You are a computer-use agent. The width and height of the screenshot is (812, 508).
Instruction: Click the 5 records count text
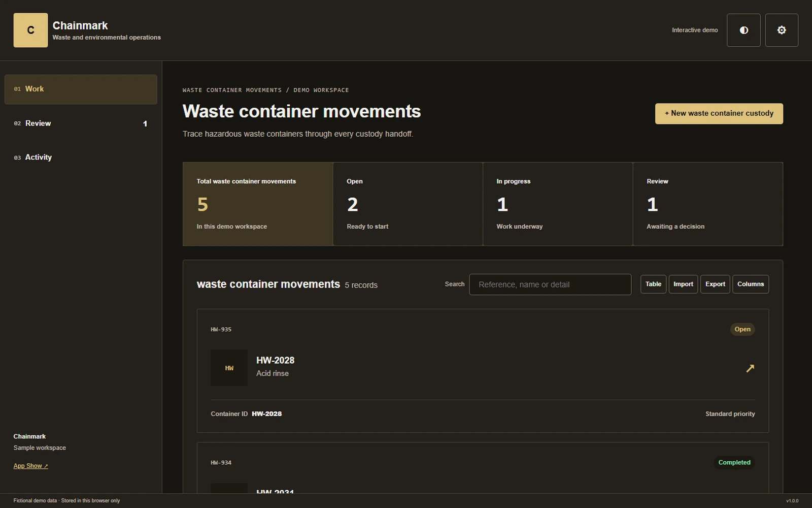coord(361,285)
